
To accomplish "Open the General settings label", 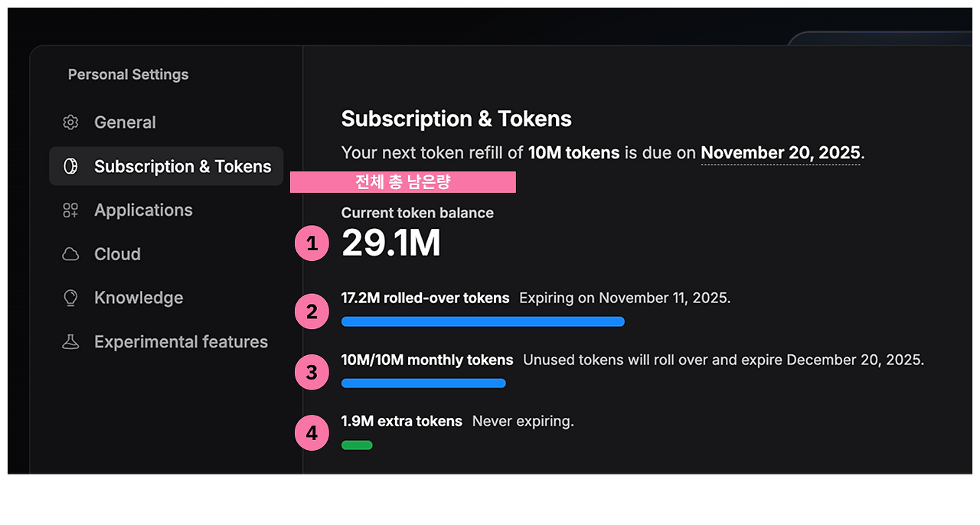I will pyautogui.click(x=125, y=122).
